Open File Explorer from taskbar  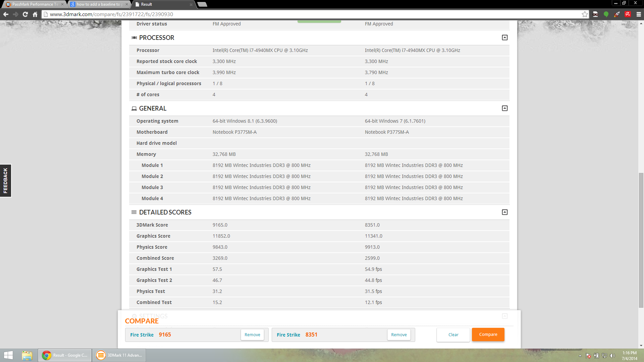pyautogui.click(x=27, y=355)
